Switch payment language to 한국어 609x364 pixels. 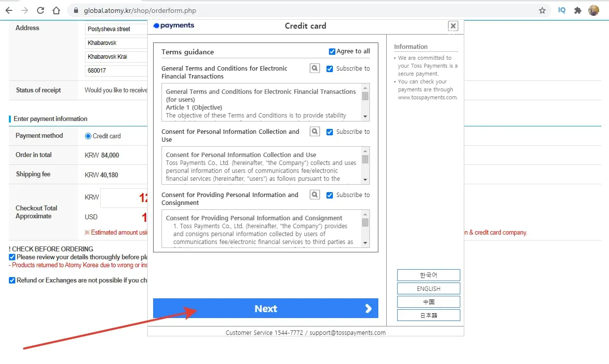[428, 275]
